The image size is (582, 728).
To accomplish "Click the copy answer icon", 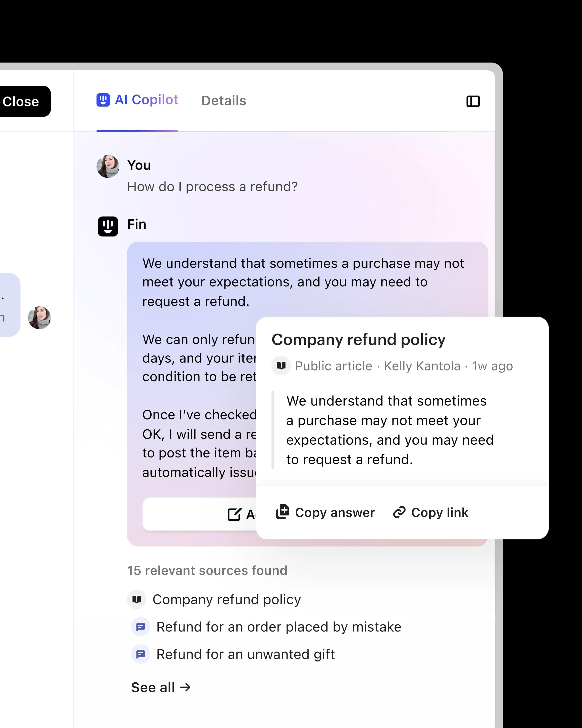I will coord(283,512).
